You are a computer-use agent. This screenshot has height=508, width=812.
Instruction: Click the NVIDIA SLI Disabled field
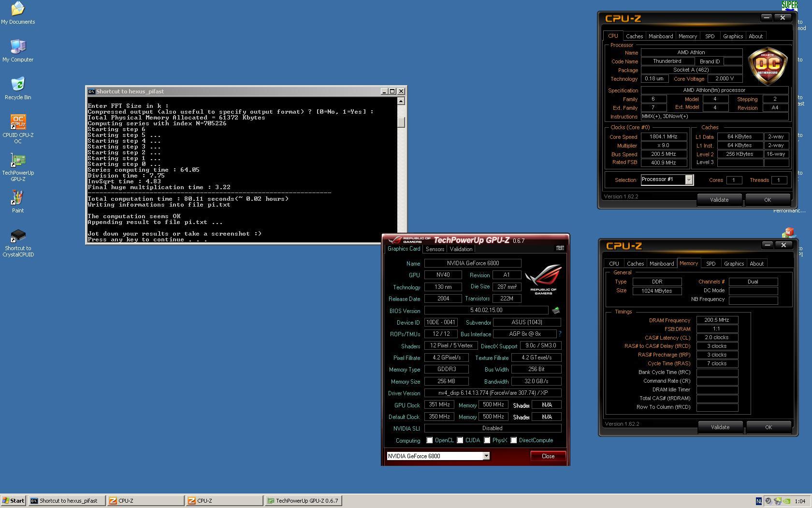493,428
